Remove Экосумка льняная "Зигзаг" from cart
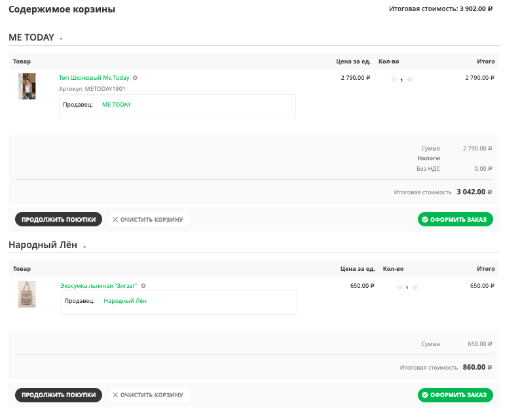This screenshot has height=420, width=520. [143, 286]
